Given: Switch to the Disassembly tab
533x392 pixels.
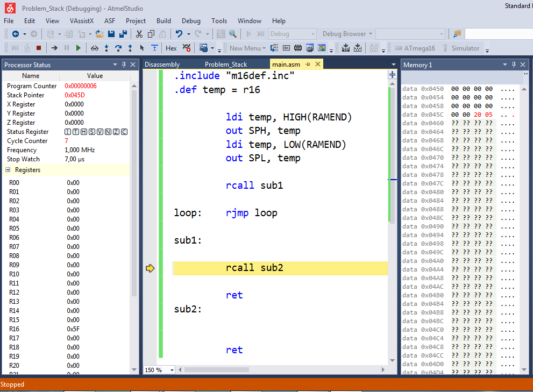Looking at the screenshot, I should (162, 64).
